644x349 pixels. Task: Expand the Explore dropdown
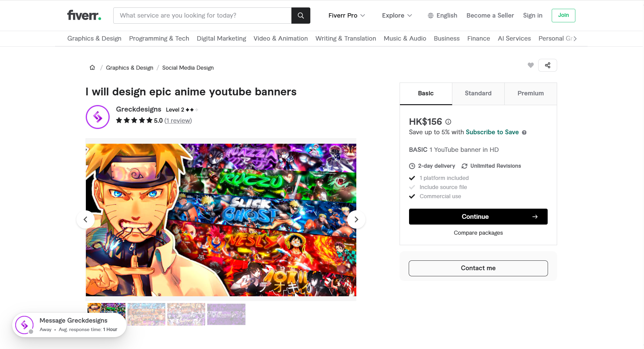[397, 16]
